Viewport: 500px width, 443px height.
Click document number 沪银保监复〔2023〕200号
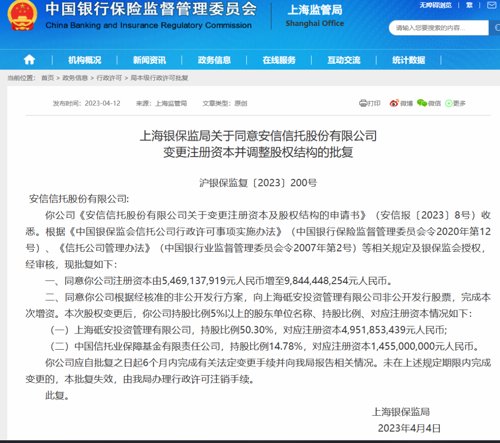258,183
